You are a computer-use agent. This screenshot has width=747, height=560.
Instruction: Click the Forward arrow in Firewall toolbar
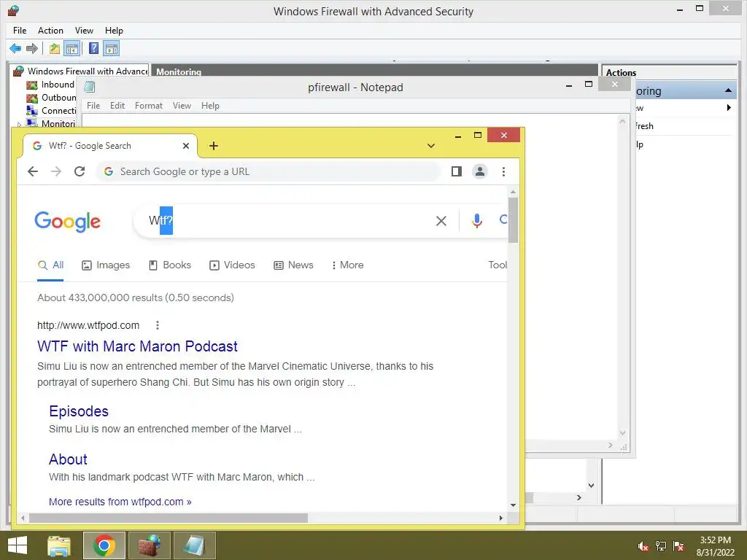(x=32, y=48)
